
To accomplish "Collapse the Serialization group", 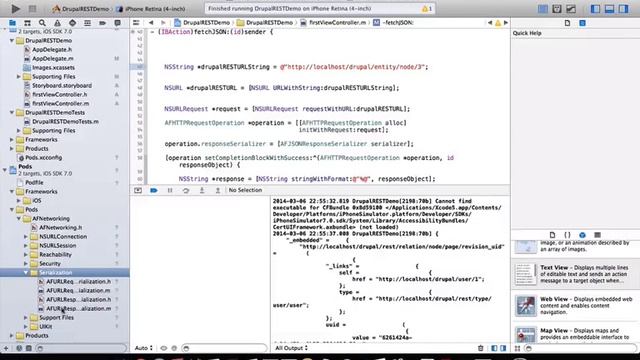I will (x=26, y=272).
